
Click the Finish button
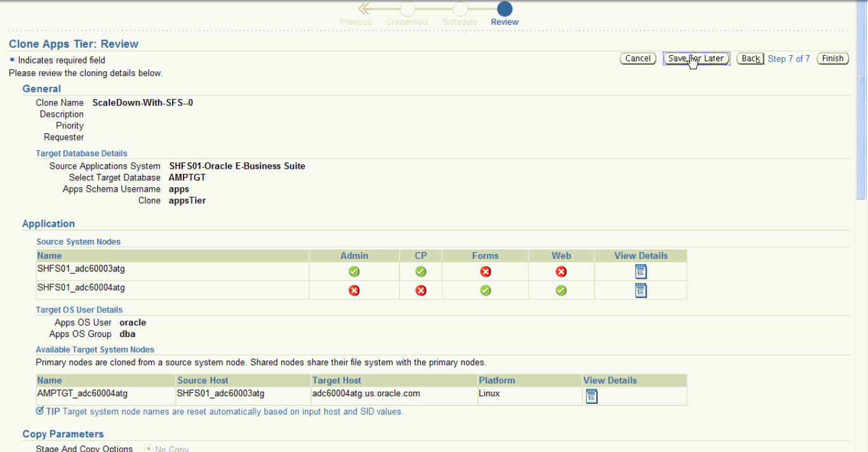click(833, 58)
